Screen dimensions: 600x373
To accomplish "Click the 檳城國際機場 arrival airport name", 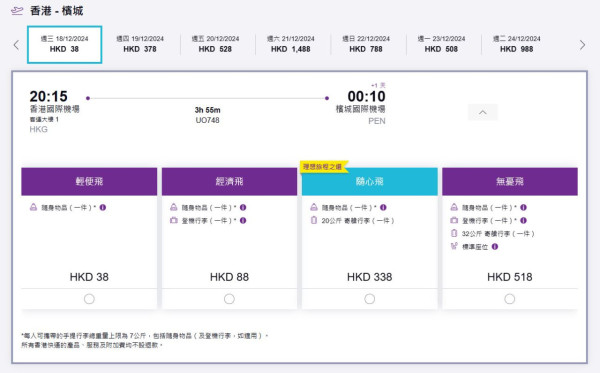I will pyautogui.click(x=360, y=109).
